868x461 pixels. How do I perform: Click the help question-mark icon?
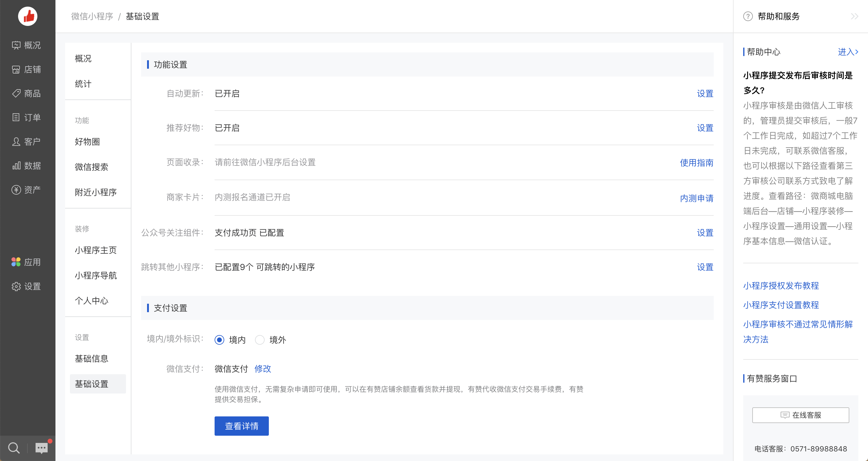pyautogui.click(x=748, y=16)
